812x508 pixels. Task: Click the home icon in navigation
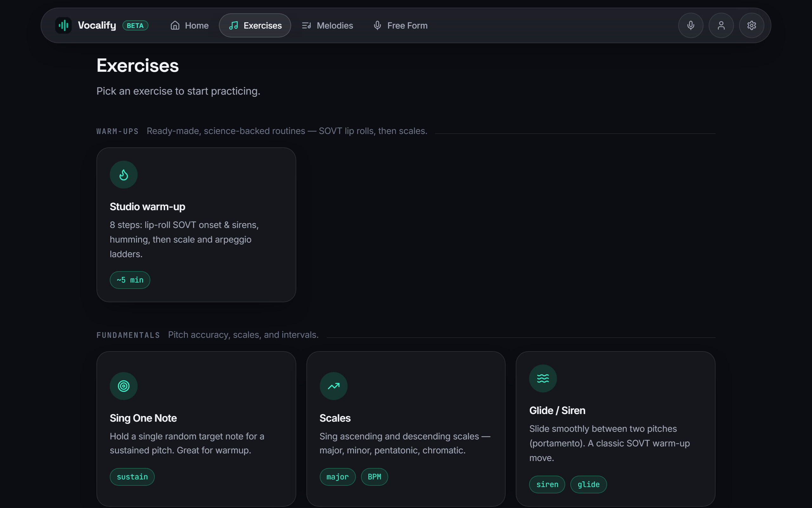(175, 25)
